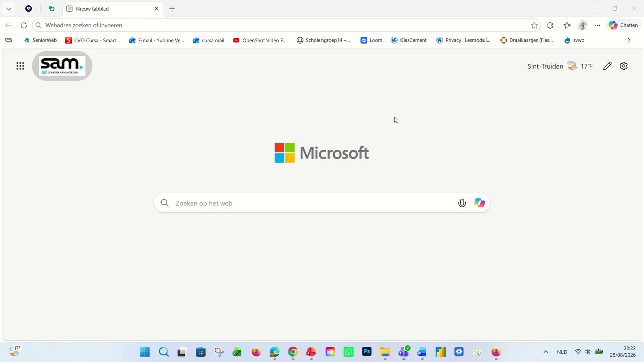Click the pencil edit page icon

[x=607, y=66]
